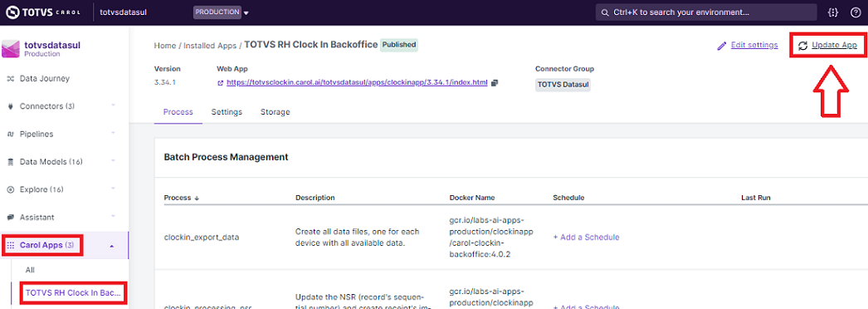Screen dimensions: 868x309
Task: Click the Description column header
Action: click(315, 198)
